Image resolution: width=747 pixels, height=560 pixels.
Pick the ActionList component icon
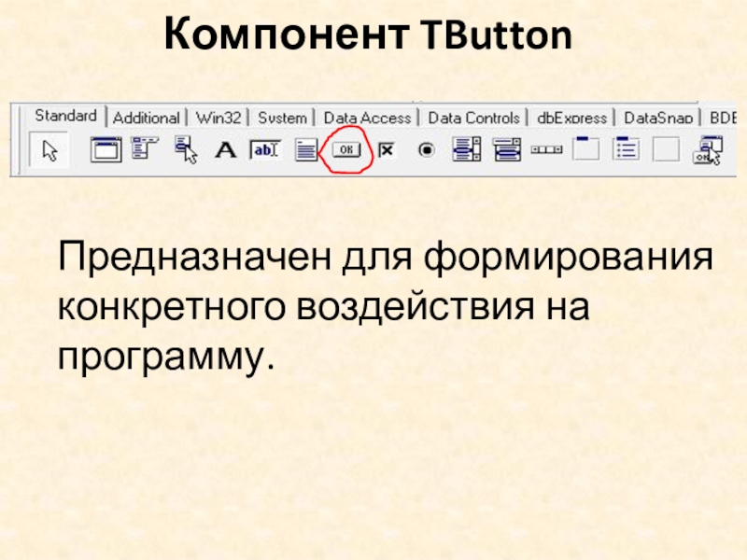[708, 150]
